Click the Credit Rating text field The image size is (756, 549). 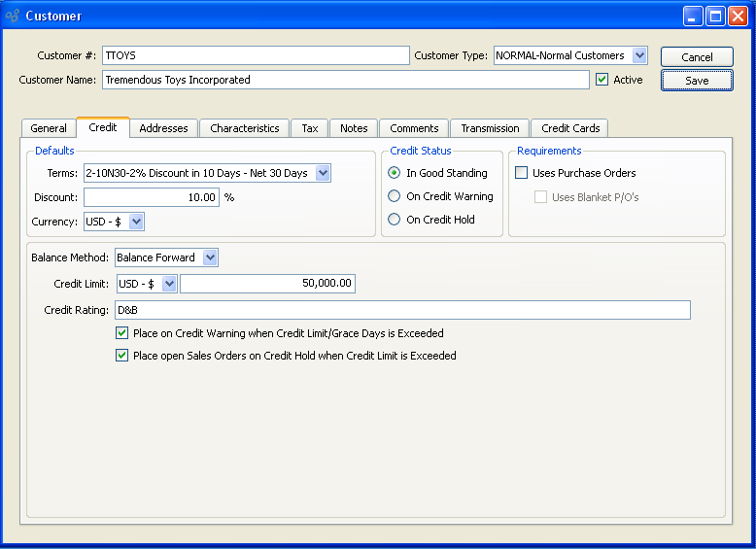[401, 310]
